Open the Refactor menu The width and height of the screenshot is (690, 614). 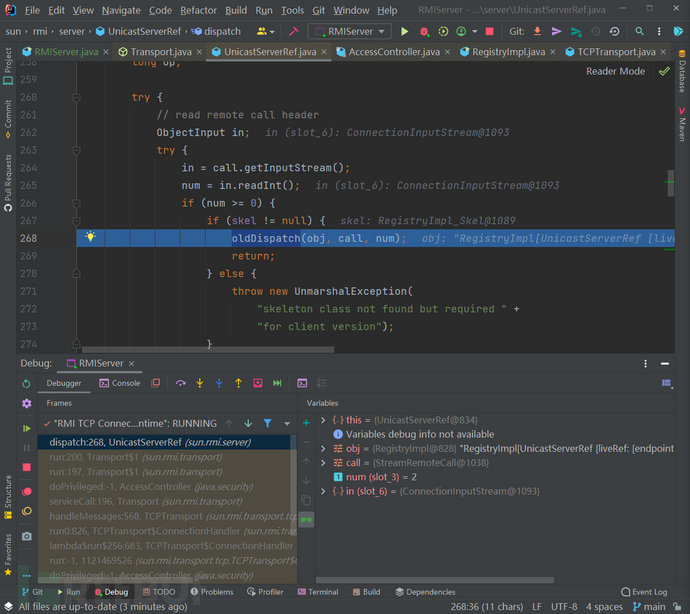[x=198, y=10]
